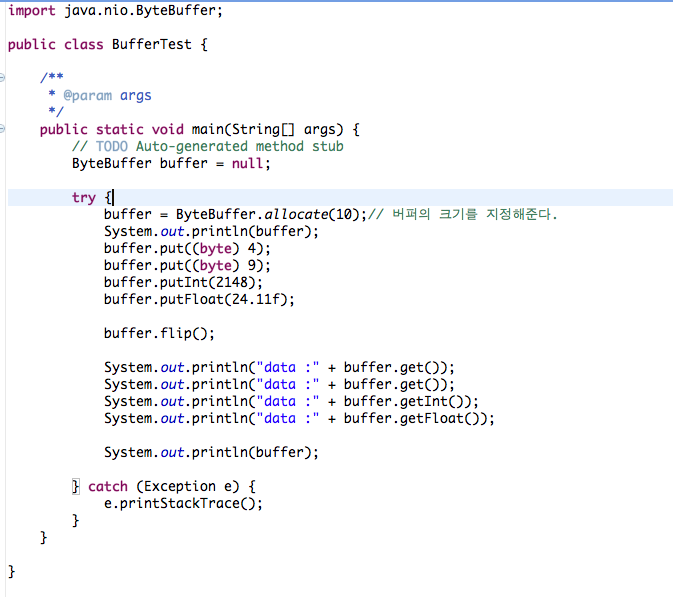
Task: Click the ByteBuffer.allocate(10) call
Action: pyautogui.click(x=271, y=214)
